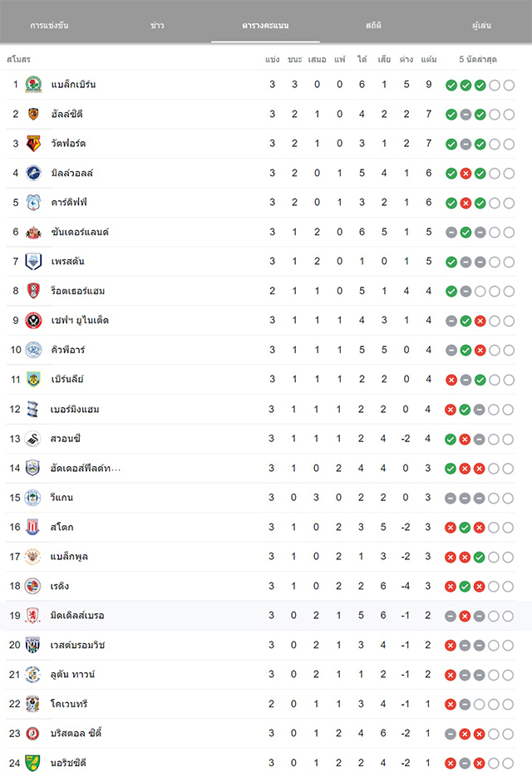532x782 pixels.
Task: Switch to the สถิติ statistics tab
Action: (373, 25)
